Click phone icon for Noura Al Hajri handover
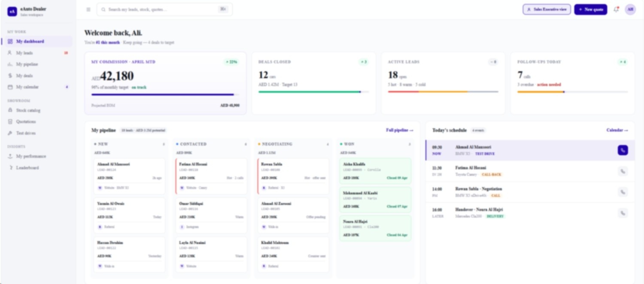Viewport: 644px width, 284px height. pos(623,213)
